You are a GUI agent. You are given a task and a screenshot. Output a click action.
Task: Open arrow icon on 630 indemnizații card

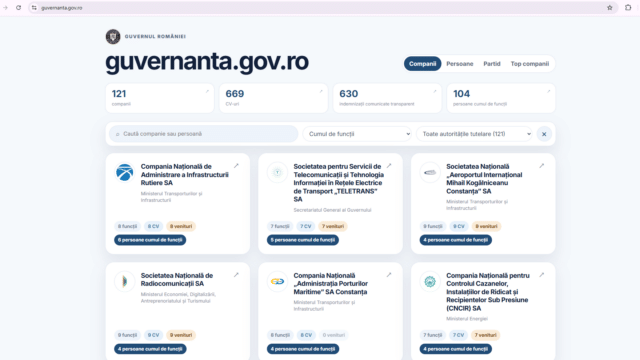[435, 91]
